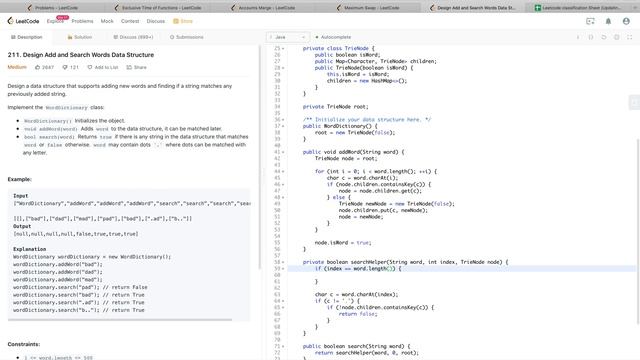Image resolution: width=640 pixels, height=360 pixels.
Task: Reset code with the undo arrow icon
Action: (x=604, y=37)
